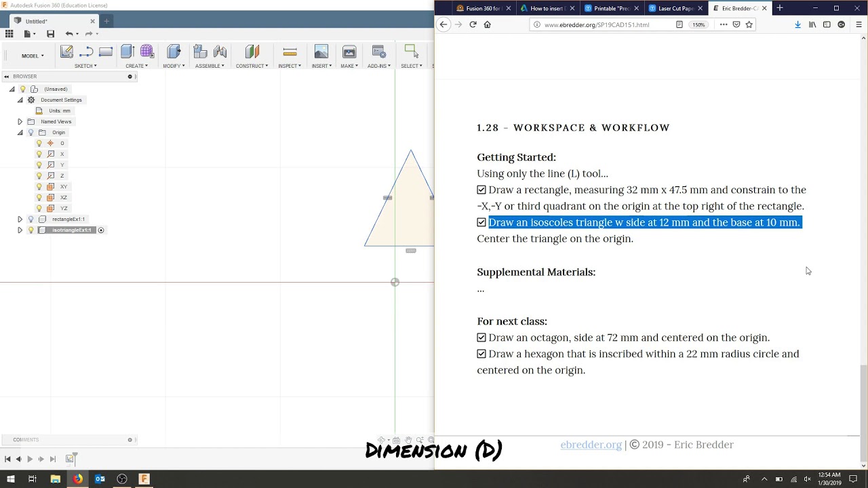The width and height of the screenshot is (868, 488).
Task: Click the Save icon in Fusion 360
Action: tap(50, 34)
